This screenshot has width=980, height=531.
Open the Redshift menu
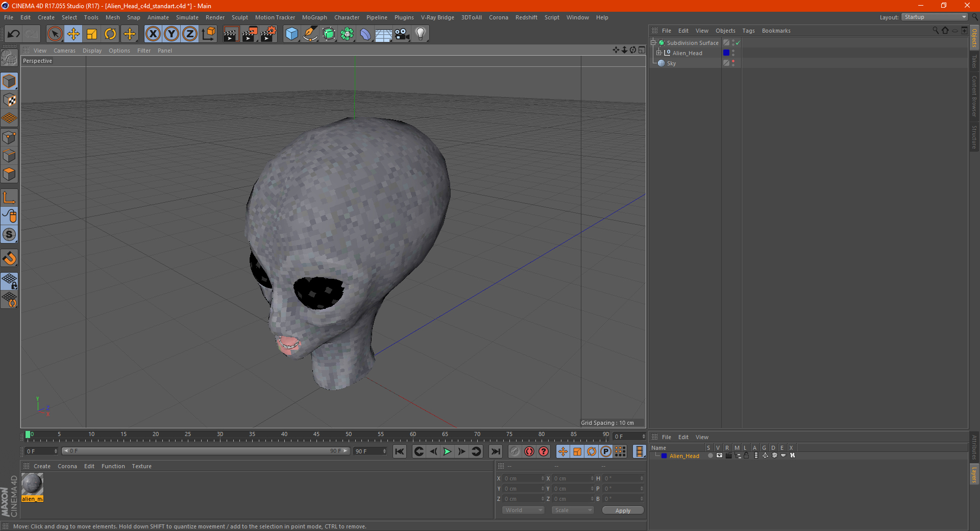coord(526,17)
